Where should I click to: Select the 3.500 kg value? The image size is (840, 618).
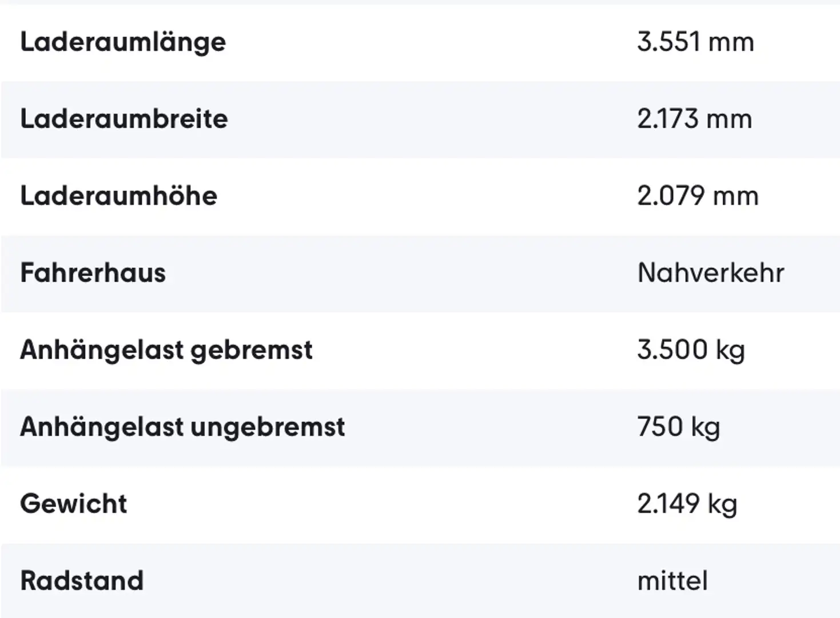tap(691, 350)
